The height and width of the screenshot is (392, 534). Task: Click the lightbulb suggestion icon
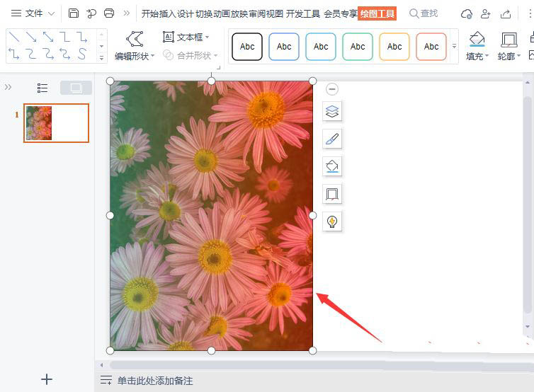pos(332,221)
